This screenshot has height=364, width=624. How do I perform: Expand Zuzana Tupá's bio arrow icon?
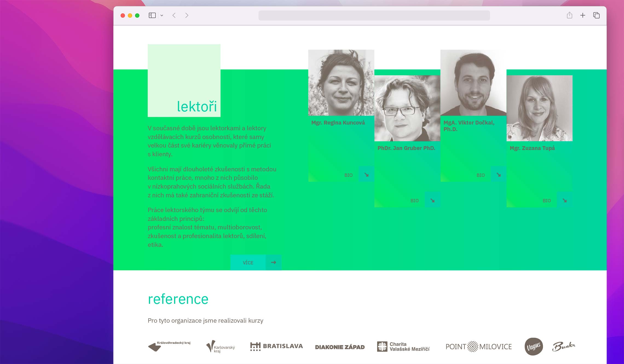pos(565,200)
